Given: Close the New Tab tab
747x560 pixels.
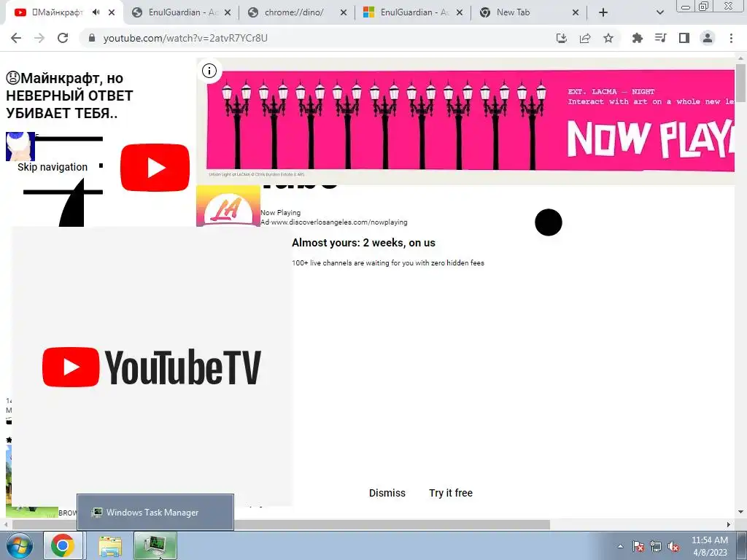Looking at the screenshot, I should click(576, 13).
